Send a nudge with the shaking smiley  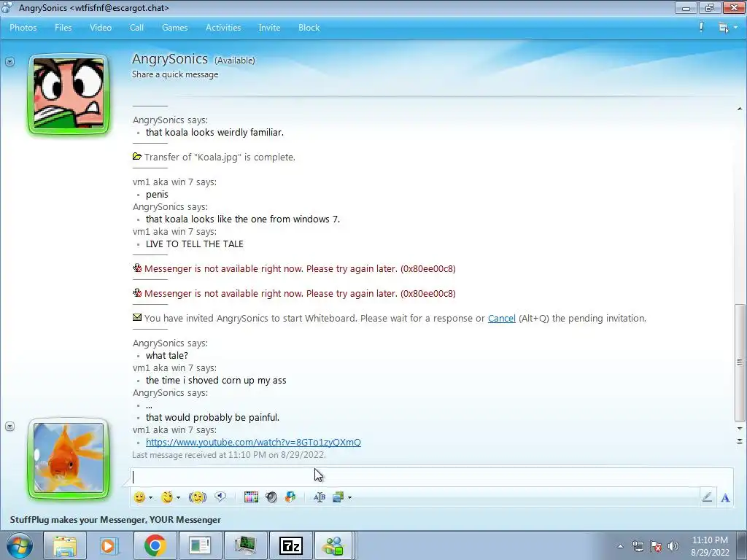click(197, 497)
